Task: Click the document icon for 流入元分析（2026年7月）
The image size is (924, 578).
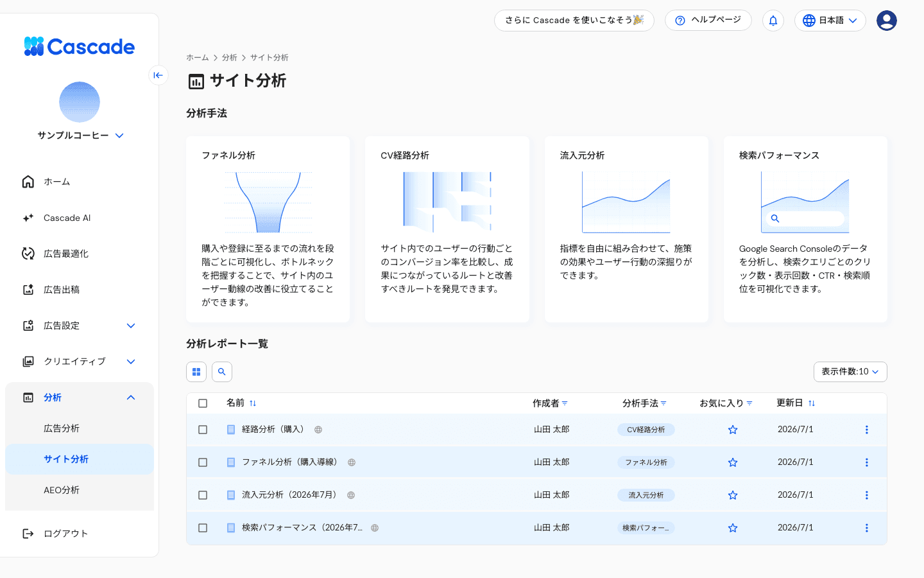Action: click(231, 495)
